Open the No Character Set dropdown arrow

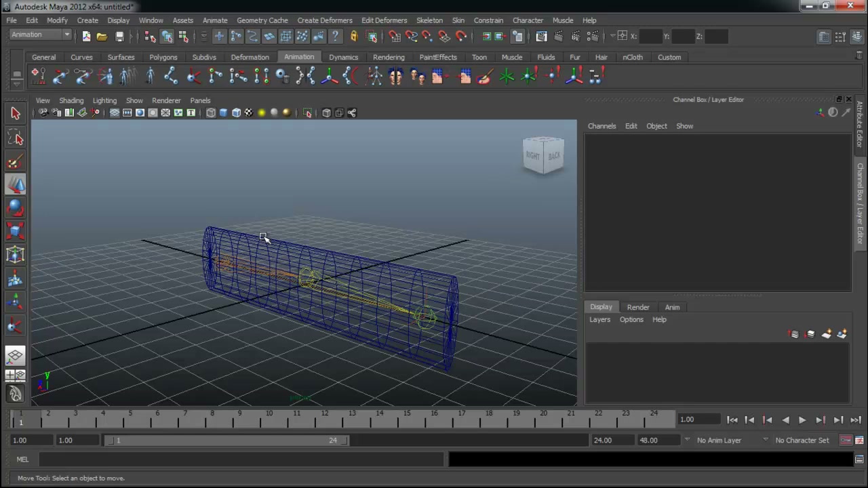(x=766, y=441)
